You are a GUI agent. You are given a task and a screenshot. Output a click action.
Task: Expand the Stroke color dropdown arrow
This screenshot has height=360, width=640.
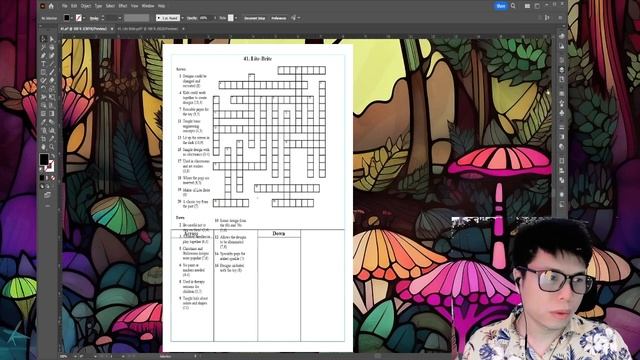[84, 18]
